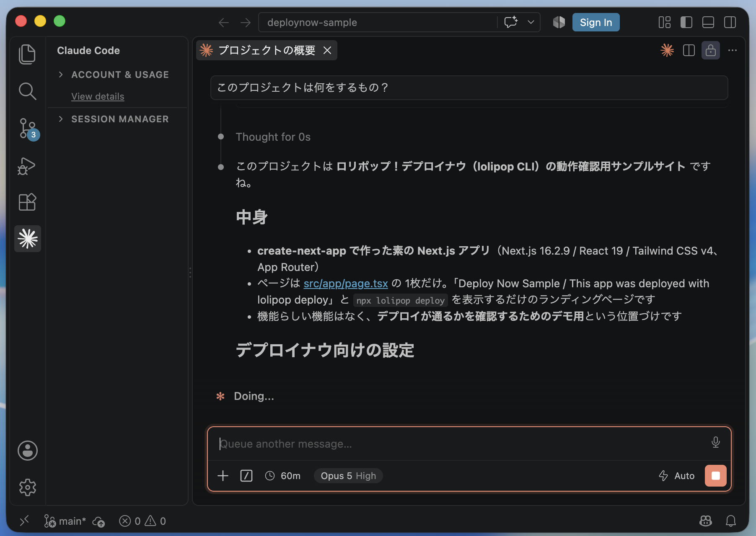Open the Explorer view in the activity bar
The image size is (756, 536).
coord(27,54)
